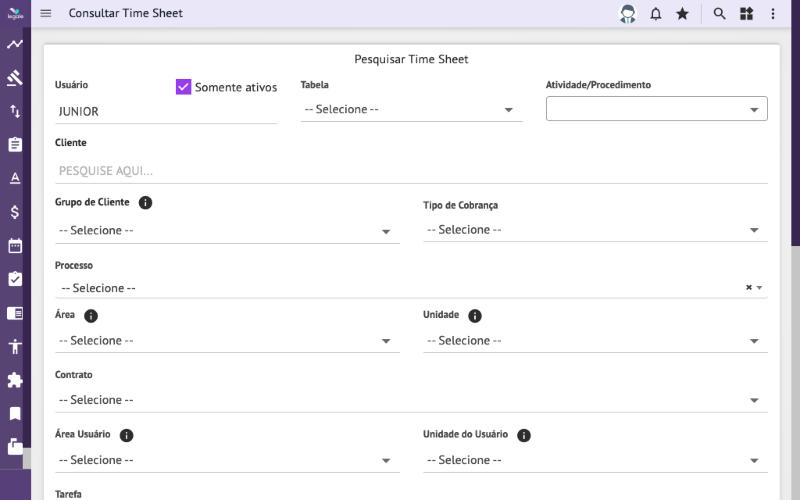Open the Unidade do Usuário dropdown

[x=595, y=460]
